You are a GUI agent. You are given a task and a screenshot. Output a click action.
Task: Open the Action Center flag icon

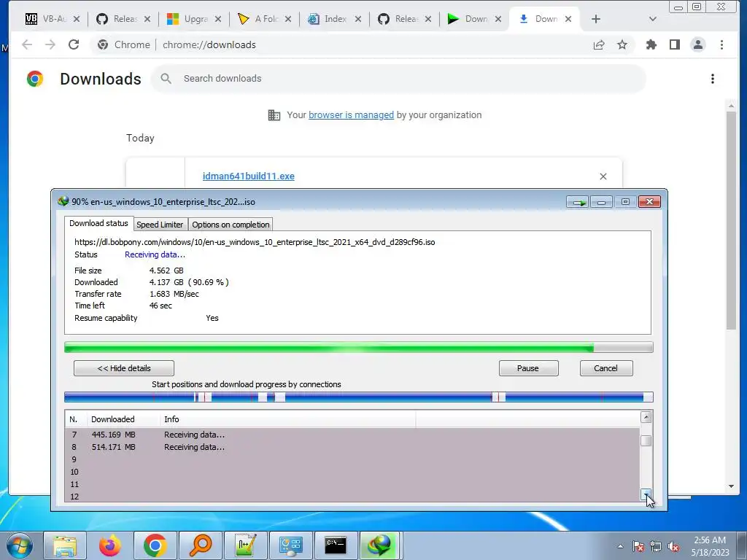point(638,546)
